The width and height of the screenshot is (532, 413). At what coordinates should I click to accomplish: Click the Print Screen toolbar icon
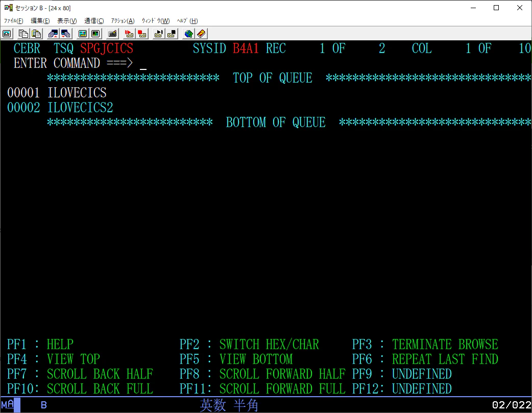pyautogui.click(x=7, y=34)
